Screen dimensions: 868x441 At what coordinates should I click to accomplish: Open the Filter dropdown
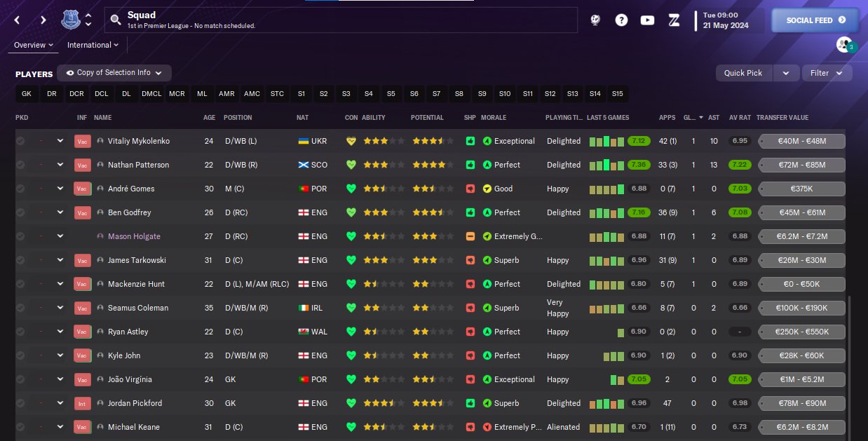tap(827, 73)
